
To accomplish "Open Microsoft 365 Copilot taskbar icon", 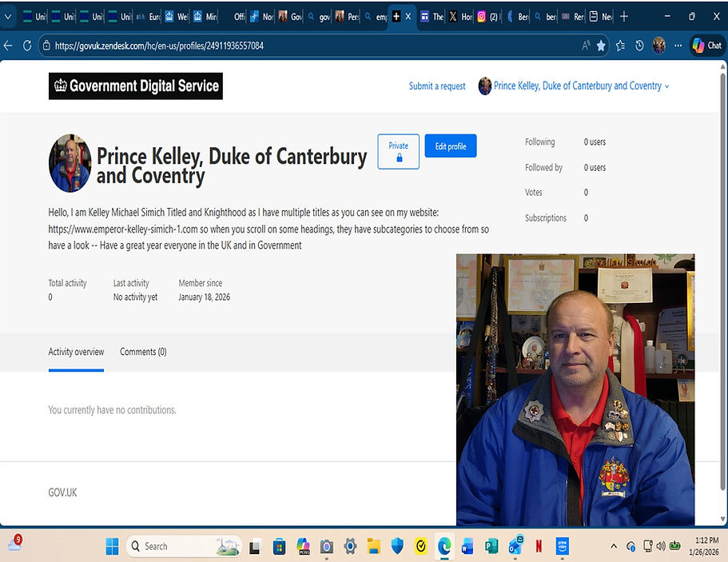I will point(303,547).
